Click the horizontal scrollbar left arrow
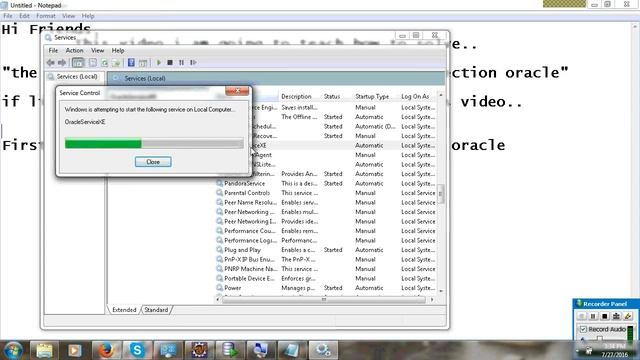Viewport: 640px width, 360px height. pos(218,299)
